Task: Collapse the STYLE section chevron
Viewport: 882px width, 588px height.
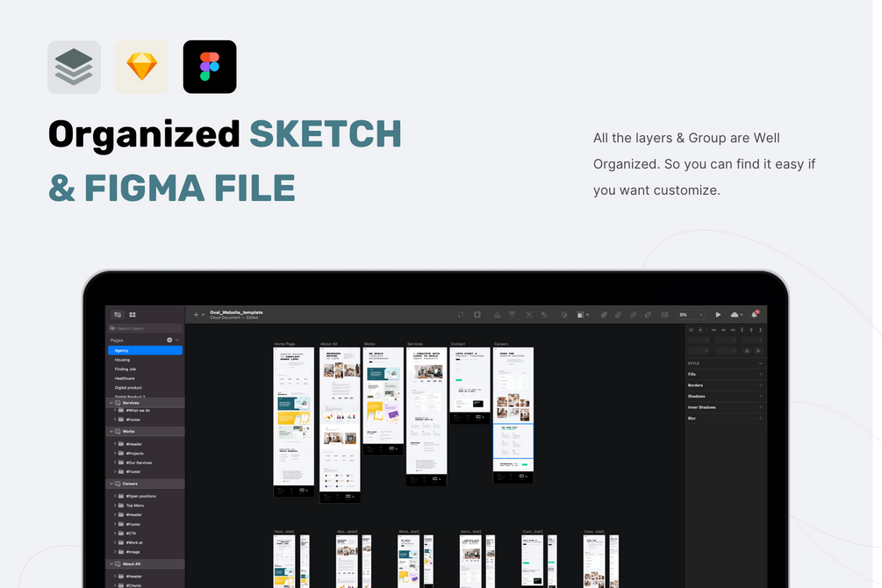Action: [761, 363]
